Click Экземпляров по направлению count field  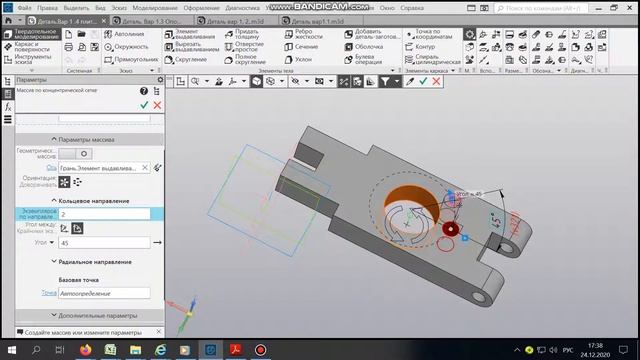(104, 214)
